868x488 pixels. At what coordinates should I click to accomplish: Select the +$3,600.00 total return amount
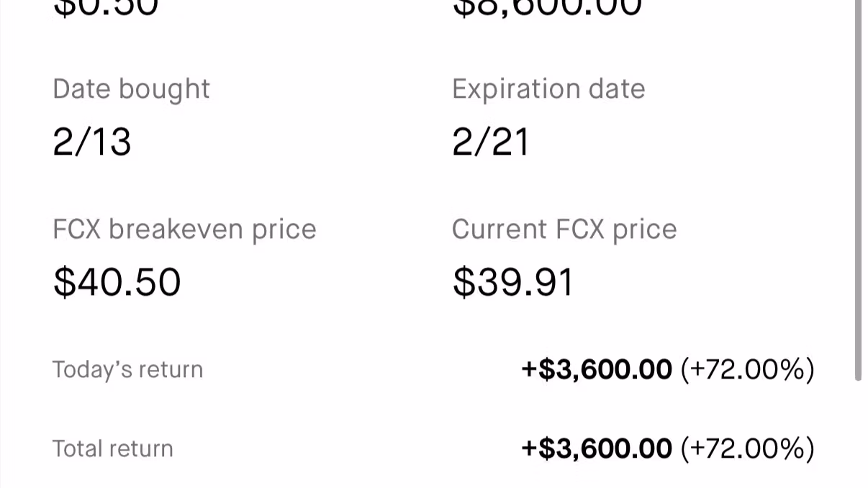pos(597,449)
